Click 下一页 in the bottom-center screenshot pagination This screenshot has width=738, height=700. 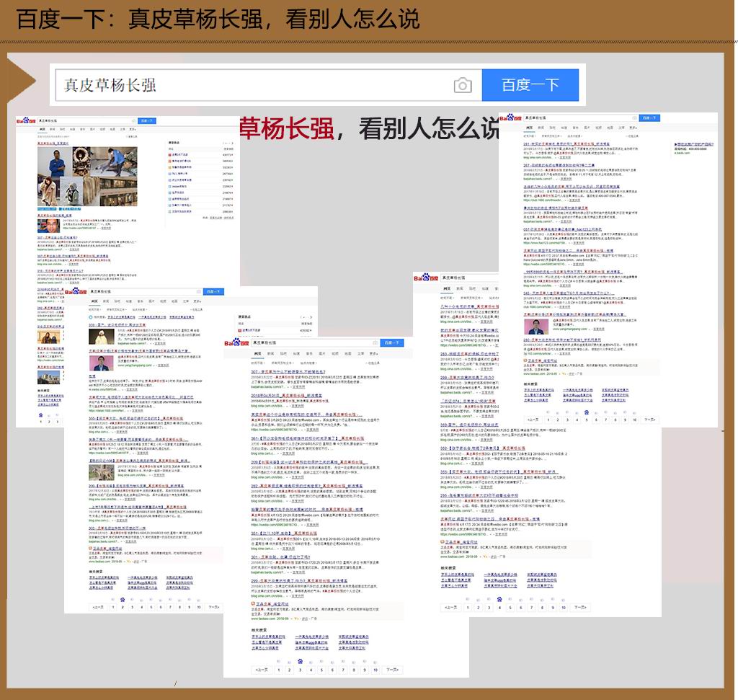[392, 670]
